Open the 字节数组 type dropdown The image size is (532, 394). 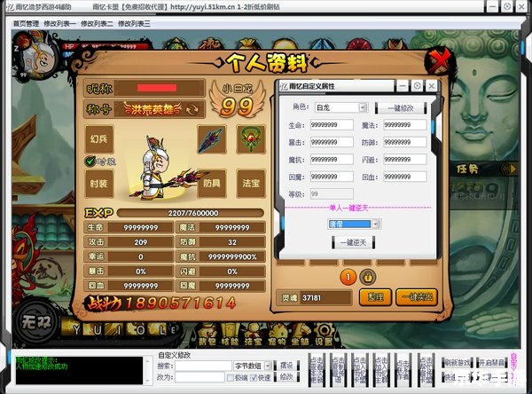point(268,366)
